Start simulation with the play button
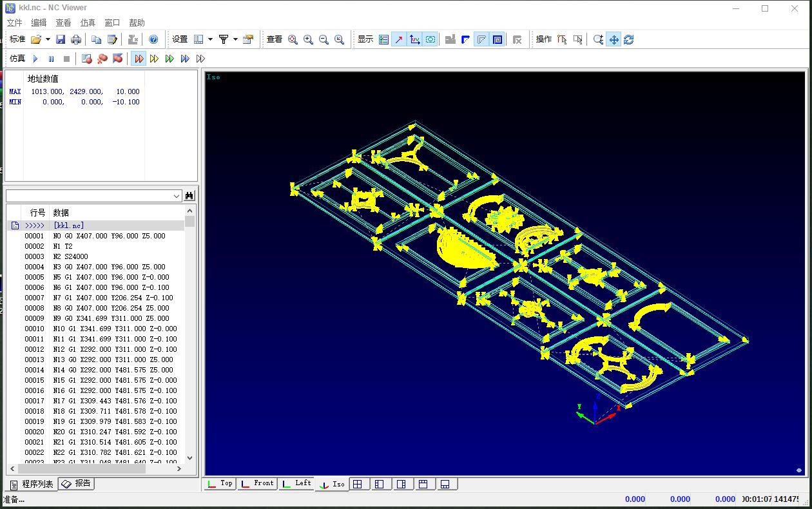This screenshot has width=812, height=509. (35, 59)
